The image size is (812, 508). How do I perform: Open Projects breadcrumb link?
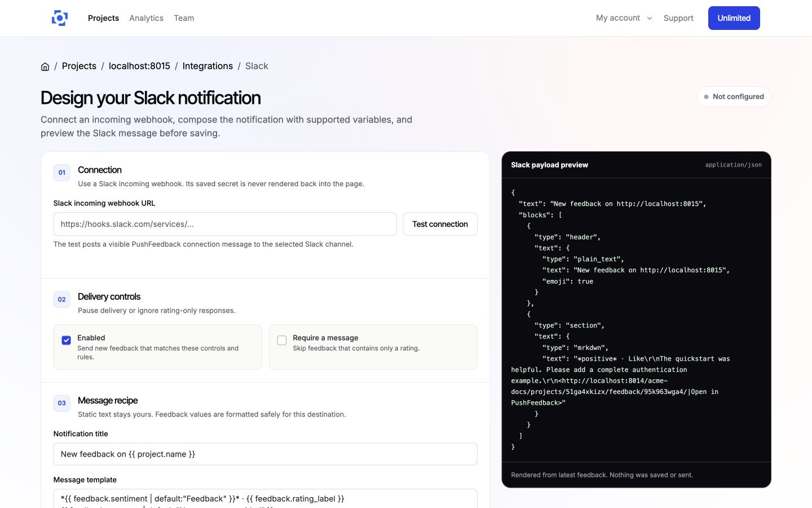coord(79,66)
